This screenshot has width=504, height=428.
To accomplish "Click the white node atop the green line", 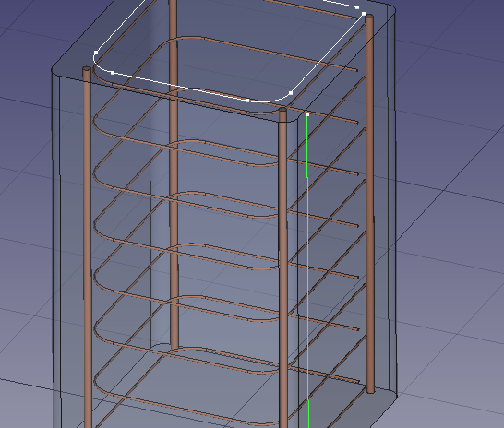I will click(307, 114).
